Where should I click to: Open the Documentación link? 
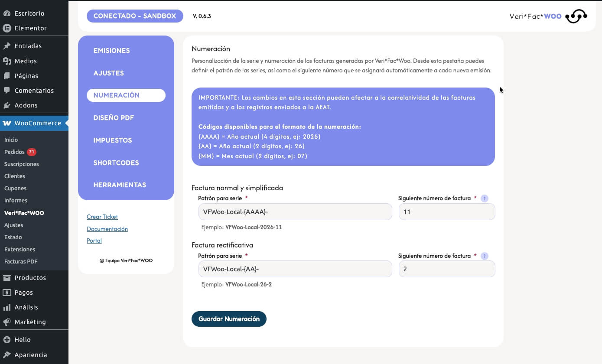(x=107, y=229)
